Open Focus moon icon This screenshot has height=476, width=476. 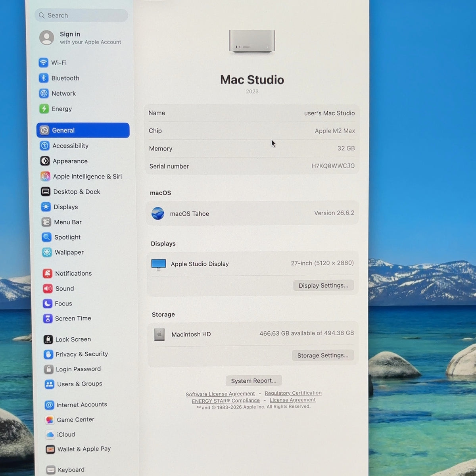pyautogui.click(x=48, y=303)
